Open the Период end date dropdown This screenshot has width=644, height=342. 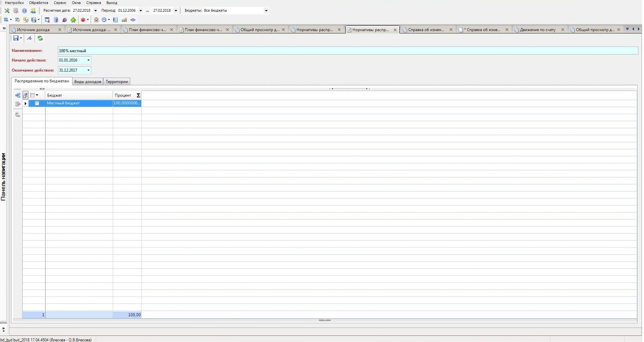point(175,10)
